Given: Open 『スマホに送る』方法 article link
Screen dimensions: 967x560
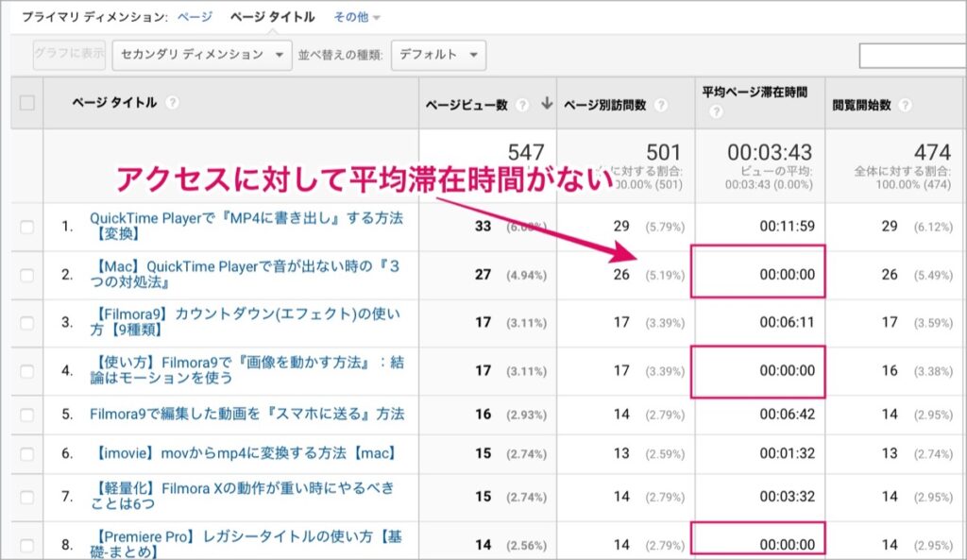Looking at the screenshot, I should click(x=246, y=414).
